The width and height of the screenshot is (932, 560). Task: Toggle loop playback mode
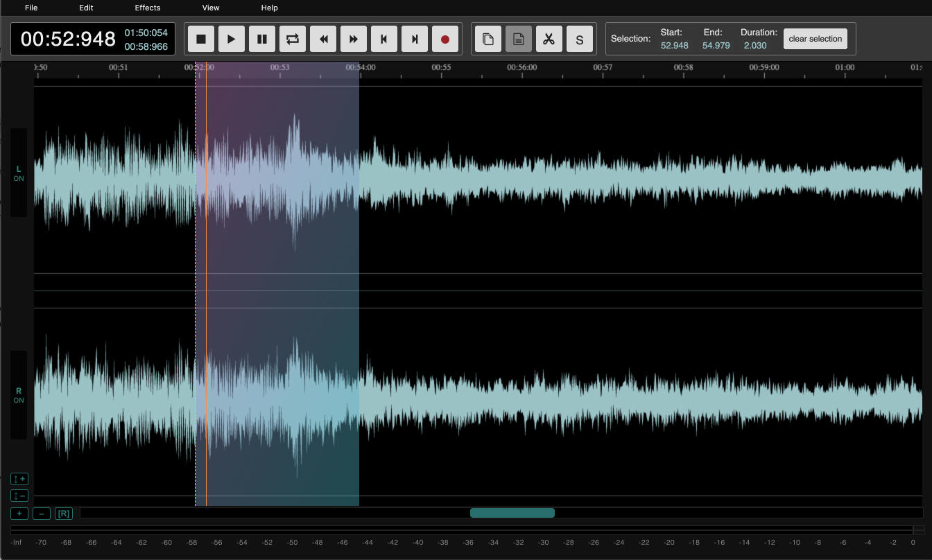pyautogui.click(x=293, y=39)
